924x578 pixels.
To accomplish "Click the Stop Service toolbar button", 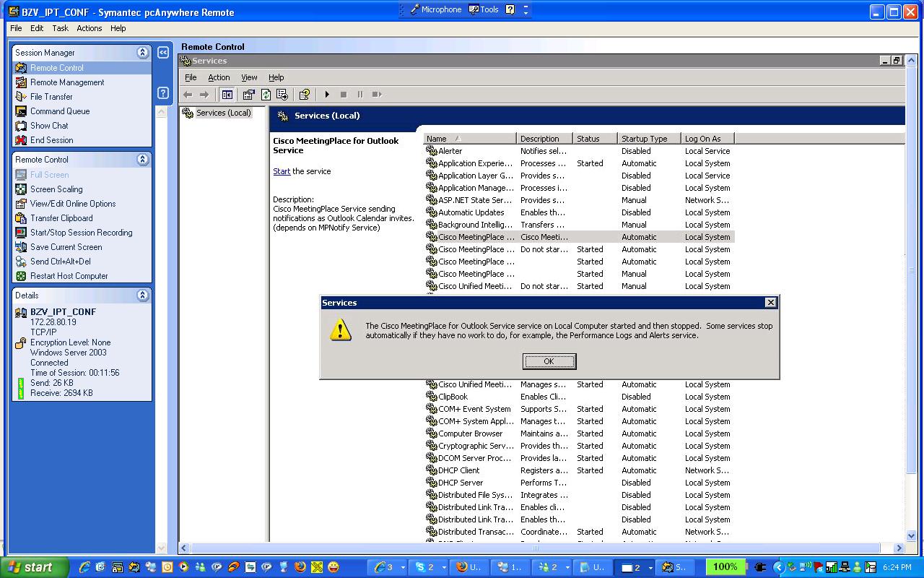I will point(344,95).
